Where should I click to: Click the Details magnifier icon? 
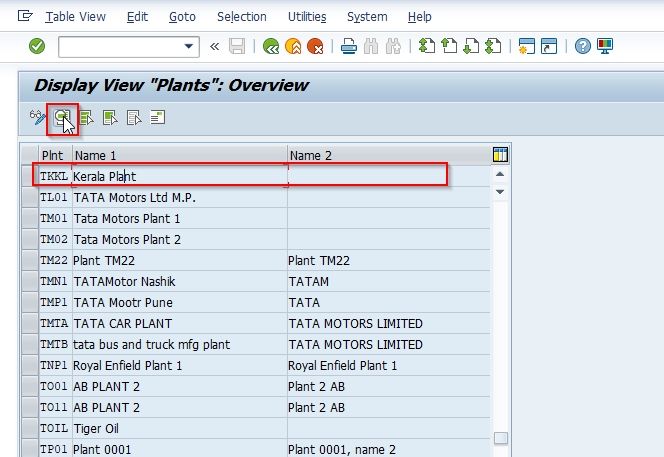[x=62, y=118]
